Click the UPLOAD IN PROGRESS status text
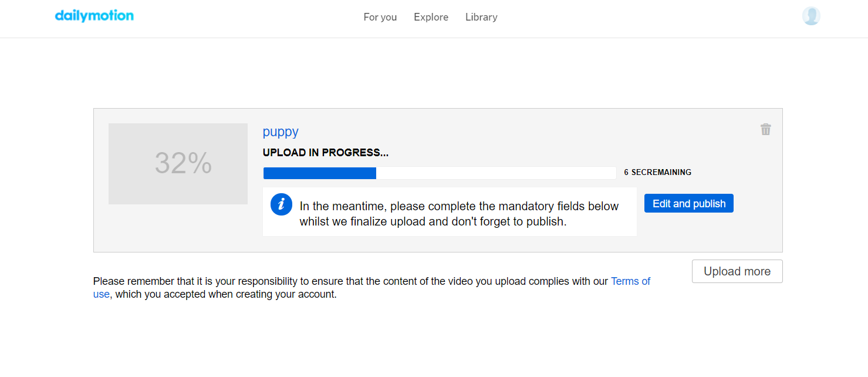Viewport: 868px width, 377px height. tap(326, 153)
